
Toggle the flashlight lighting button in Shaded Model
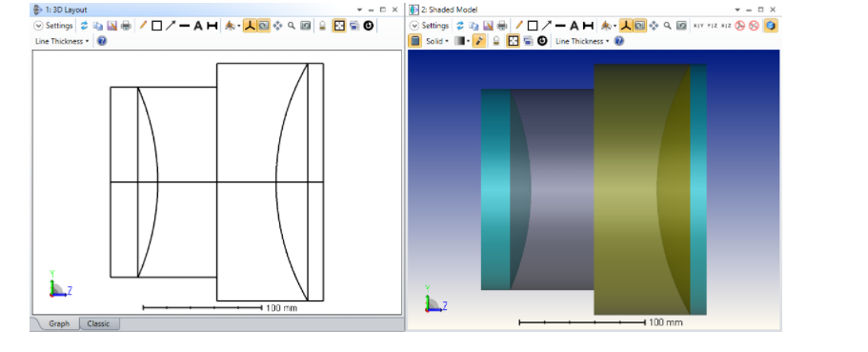479,41
